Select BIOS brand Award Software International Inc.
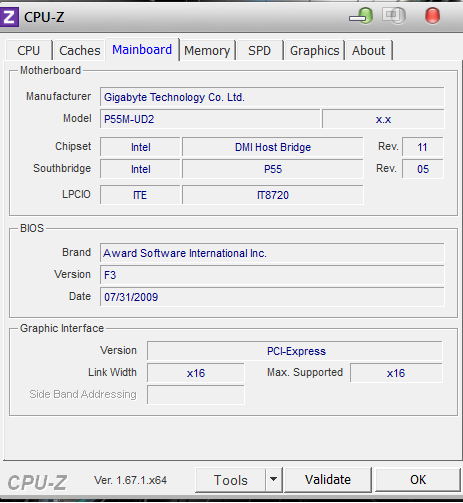Viewport: 463px width, 503px height. 272,253
